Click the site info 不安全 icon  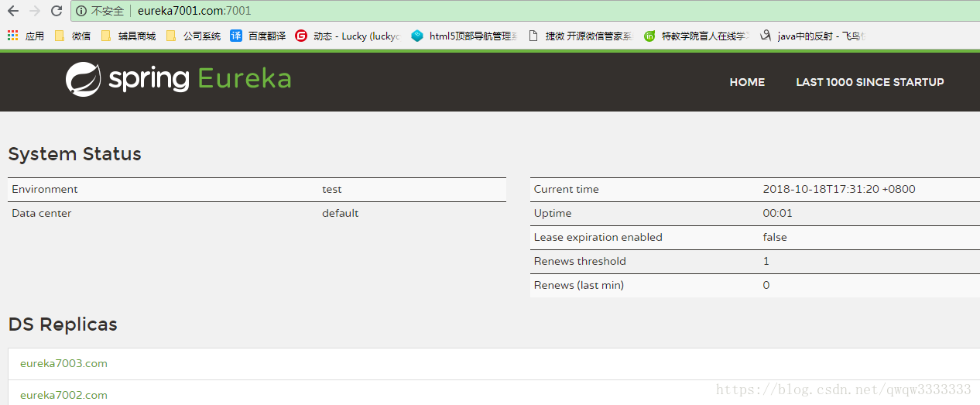point(81,11)
